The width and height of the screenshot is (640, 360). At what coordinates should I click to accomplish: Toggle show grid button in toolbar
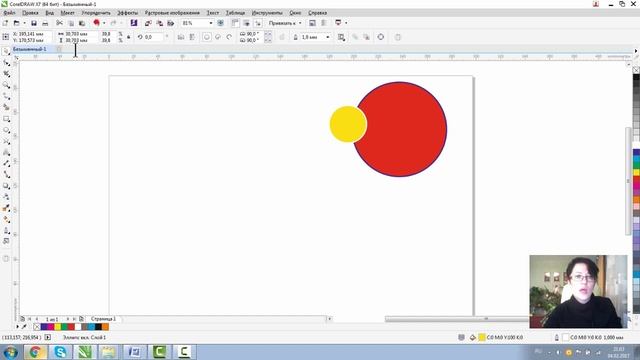click(x=247, y=23)
